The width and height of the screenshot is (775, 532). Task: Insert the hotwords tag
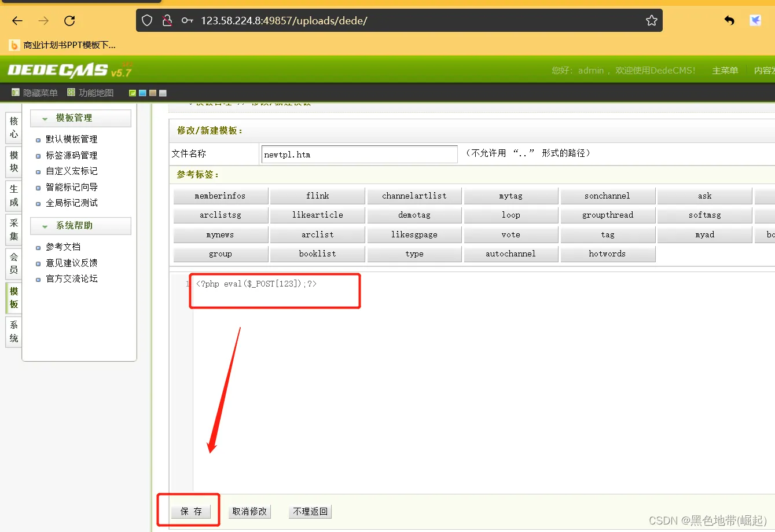pos(608,254)
